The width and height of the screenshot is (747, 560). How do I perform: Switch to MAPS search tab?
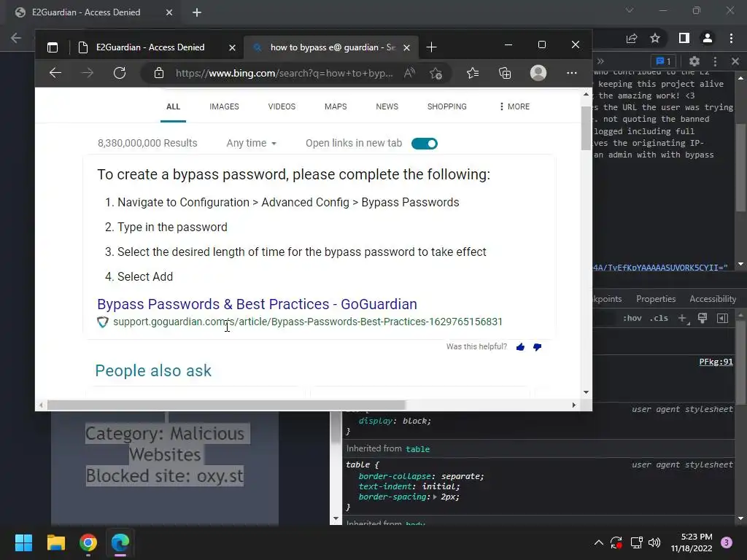[x=336, y=106]
